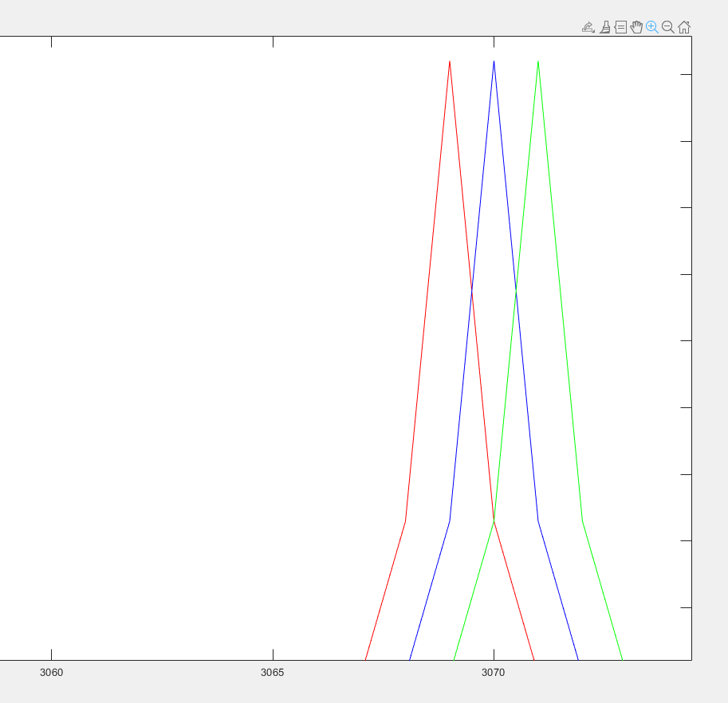This screenshot has width=728, height=703.
Task: Select the red line plot peak
Action: [x=450, y=61]
